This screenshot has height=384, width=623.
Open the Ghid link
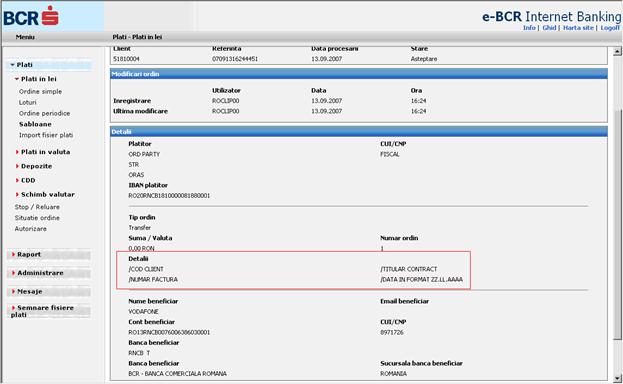point(549,28)
